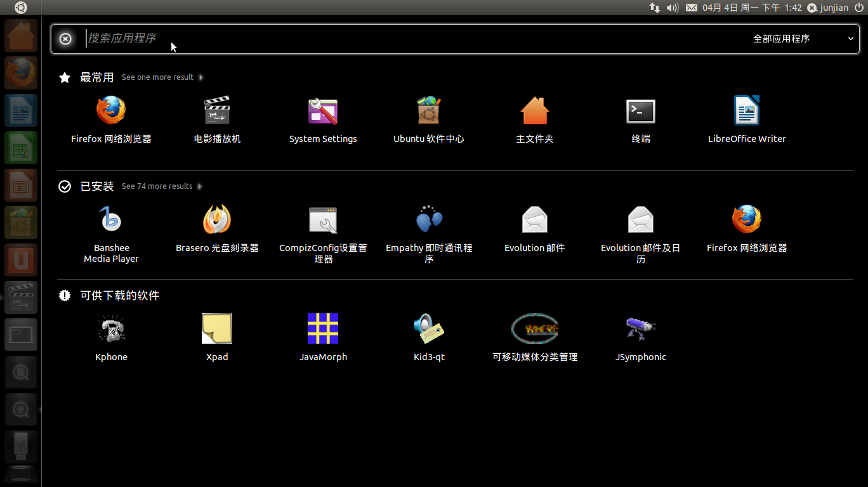The height and width of the screenshot is (487, 868).
Task: Select JSymphonic downloadable app
Action: 641,338
